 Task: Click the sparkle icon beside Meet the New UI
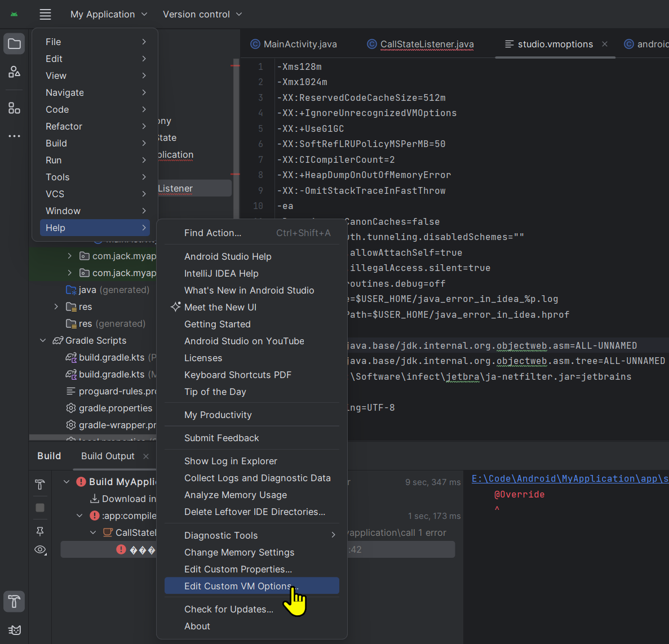tap(175, 307)
